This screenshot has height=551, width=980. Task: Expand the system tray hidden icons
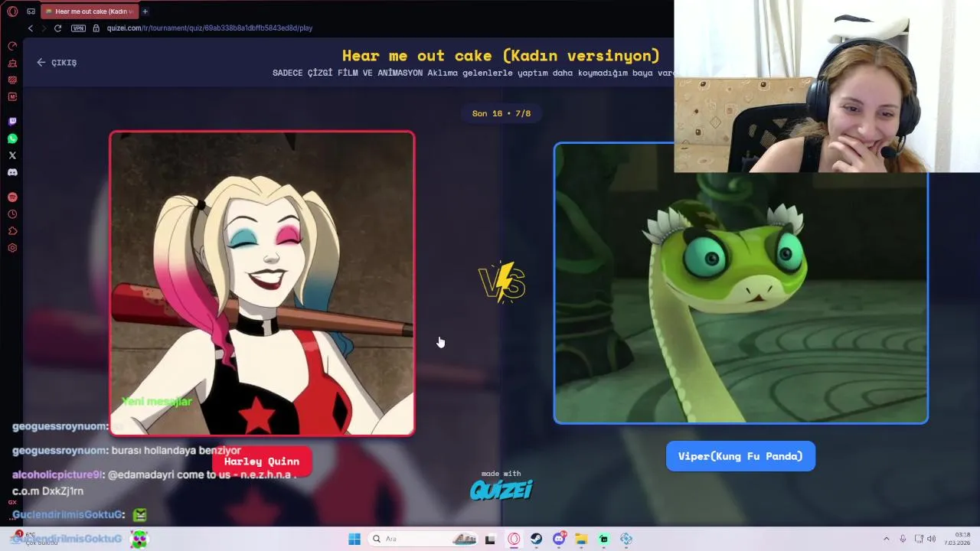point(887,539)
